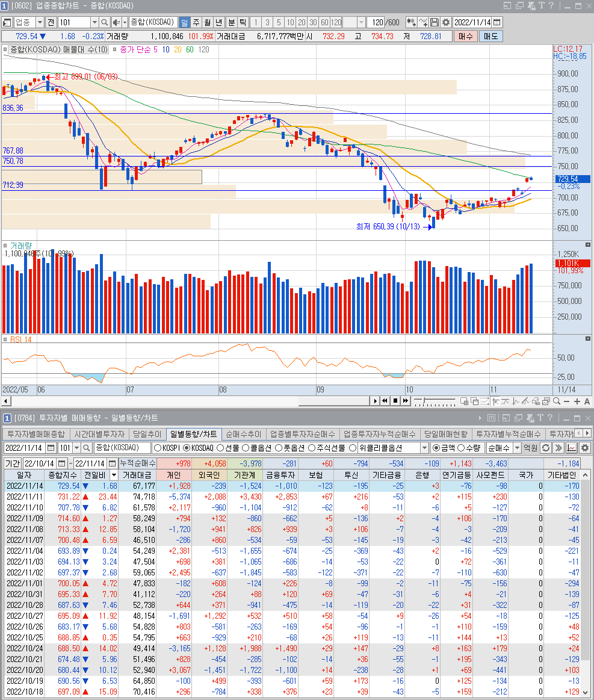Rewind the chart replay
Screen dimensions: 594x700
(385, 401)
